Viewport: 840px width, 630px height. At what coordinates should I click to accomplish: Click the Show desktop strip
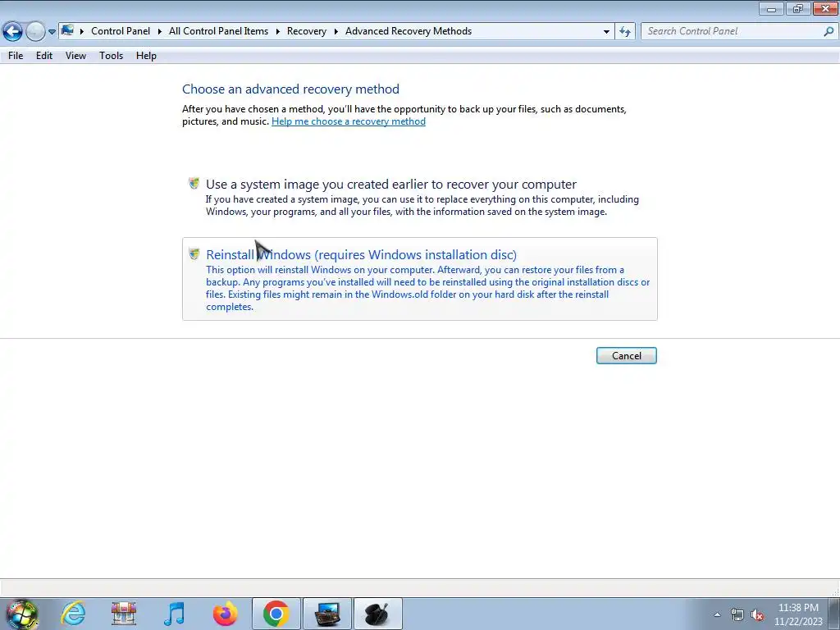834,614
